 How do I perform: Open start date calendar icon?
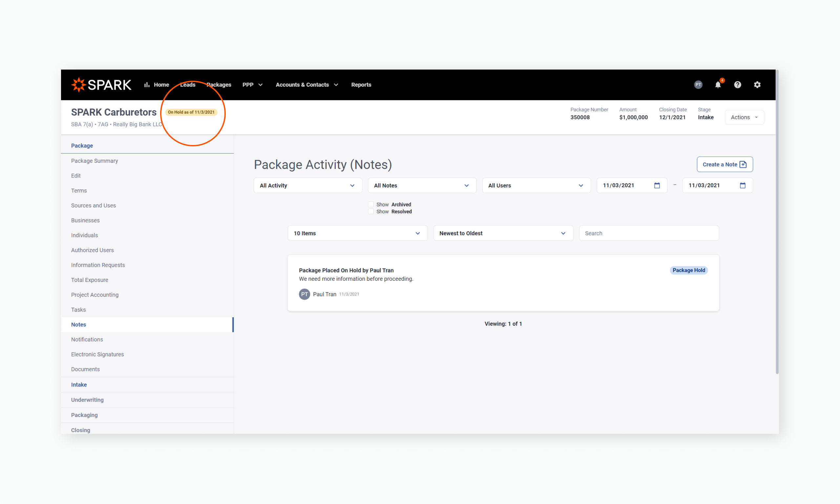(657, 185)
